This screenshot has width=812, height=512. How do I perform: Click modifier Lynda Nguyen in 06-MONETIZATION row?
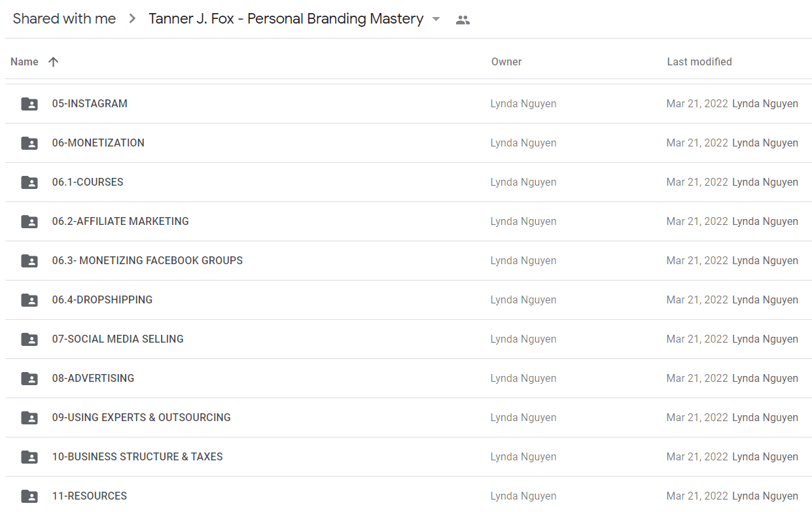765,143
